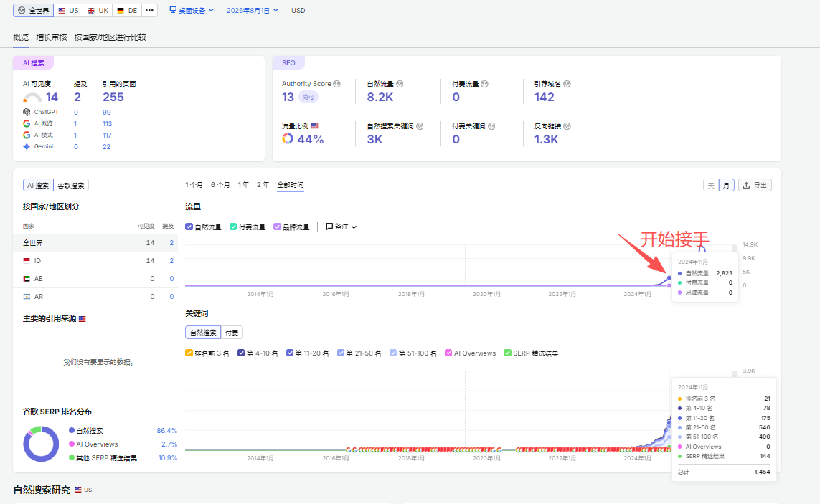
Task: Open the 86.4% 自然搜索 percentage
Action: point(167,431)
